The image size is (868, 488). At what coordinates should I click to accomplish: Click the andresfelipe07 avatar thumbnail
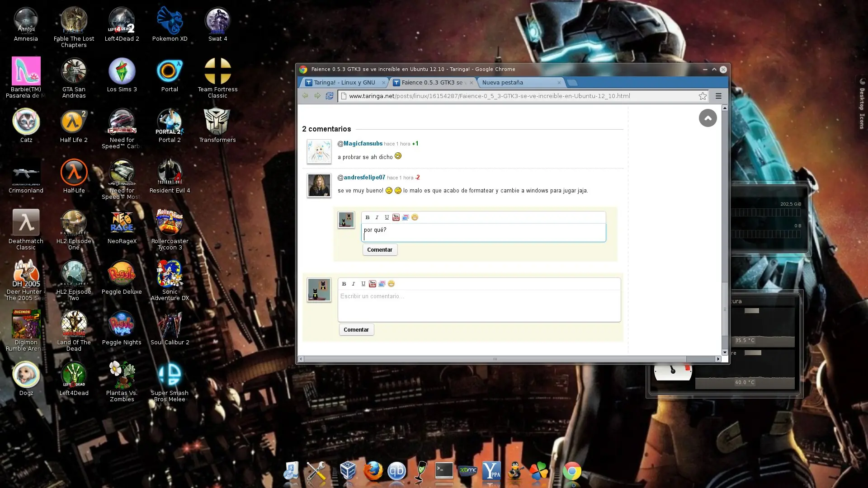319,185
